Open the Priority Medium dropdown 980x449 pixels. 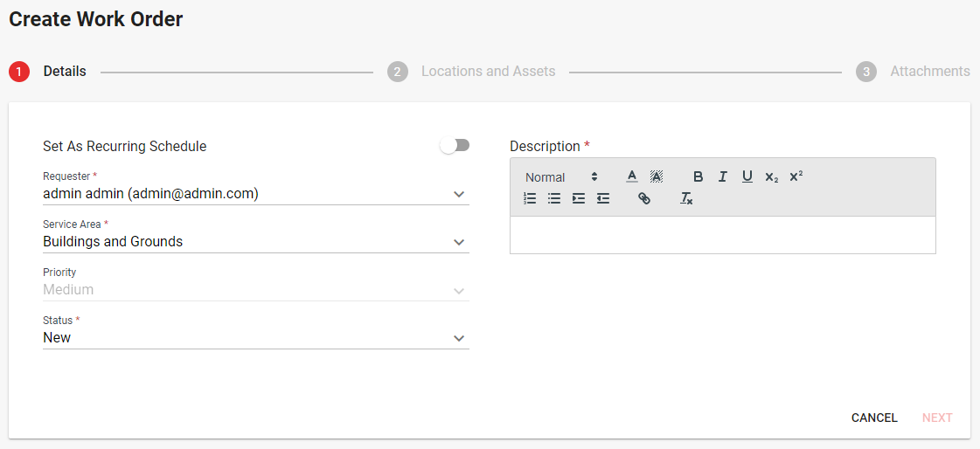(255, 290)
